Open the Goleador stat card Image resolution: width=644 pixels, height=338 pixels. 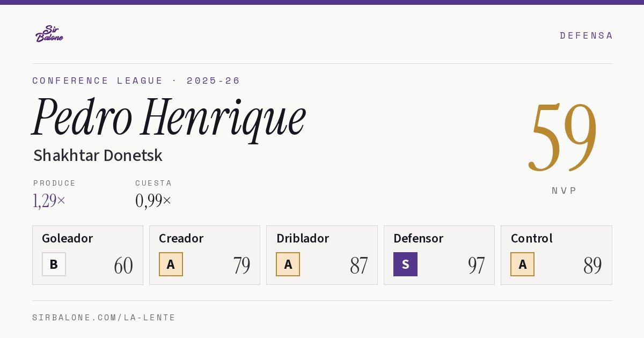87,255
